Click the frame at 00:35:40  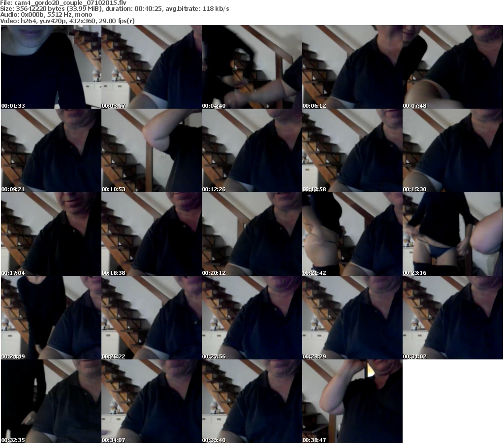tap(252, 401)
